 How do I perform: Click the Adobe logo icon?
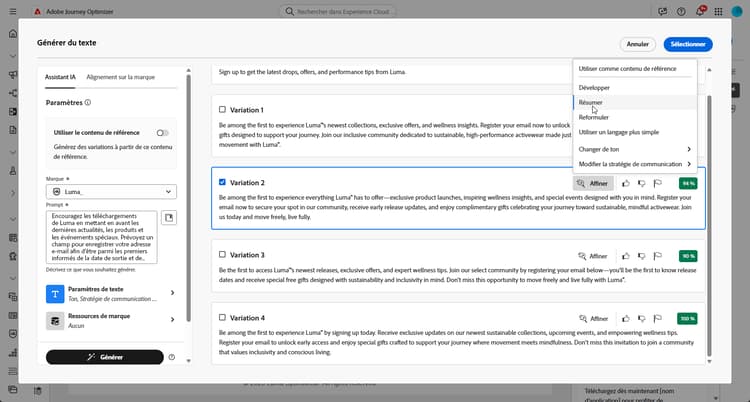37,11
